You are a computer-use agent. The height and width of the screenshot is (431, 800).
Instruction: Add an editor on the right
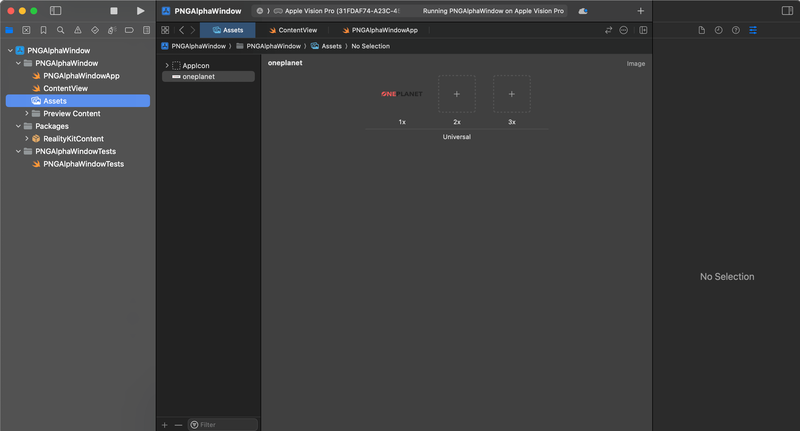click(643, 30)
